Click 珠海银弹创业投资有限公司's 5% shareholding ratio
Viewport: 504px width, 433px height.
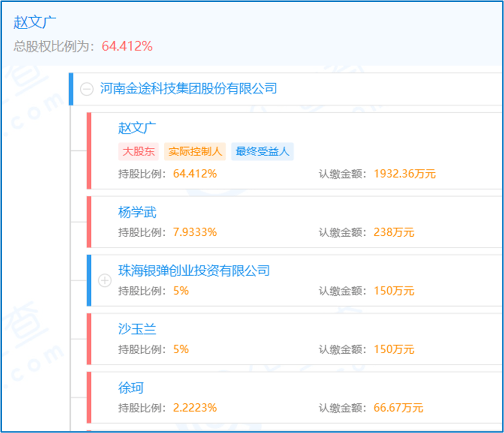[x=181, y=291]
